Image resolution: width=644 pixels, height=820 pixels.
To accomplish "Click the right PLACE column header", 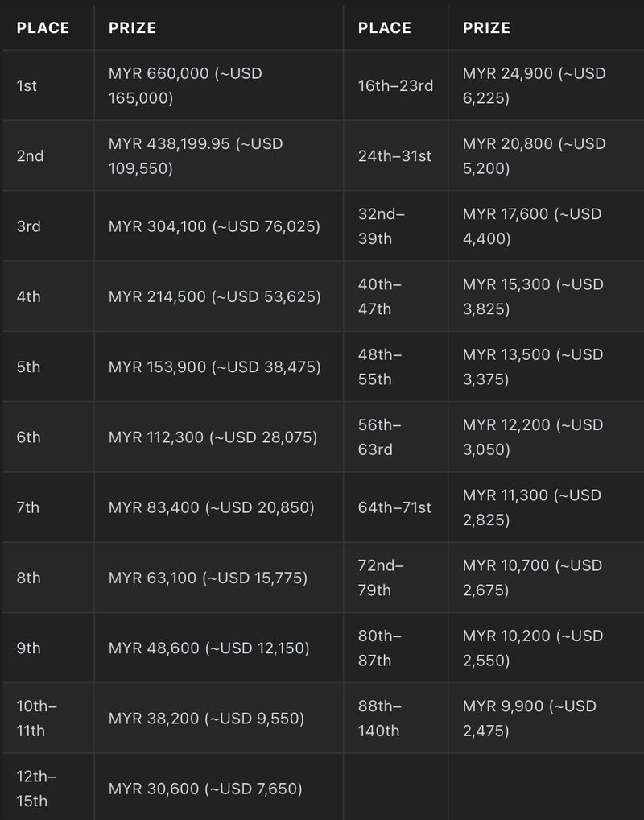I will (384, 27).
